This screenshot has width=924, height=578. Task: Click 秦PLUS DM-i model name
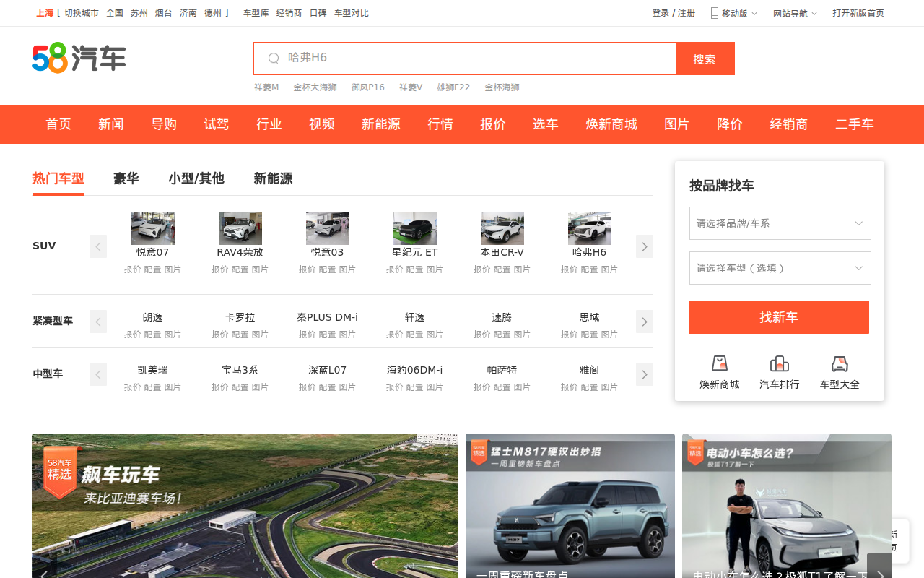coord(328,317)
